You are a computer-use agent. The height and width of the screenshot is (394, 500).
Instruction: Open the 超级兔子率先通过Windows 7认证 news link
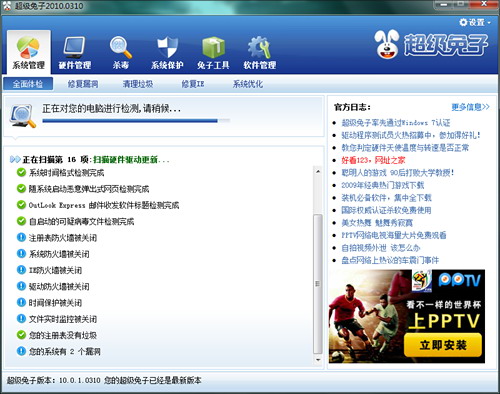pos(396,123)
